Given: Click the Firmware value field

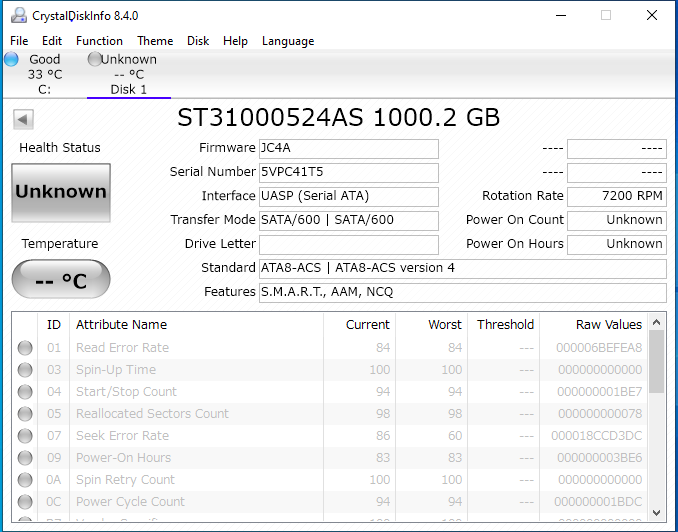Looking at the screenshot, I should click(x=348, y=148).
